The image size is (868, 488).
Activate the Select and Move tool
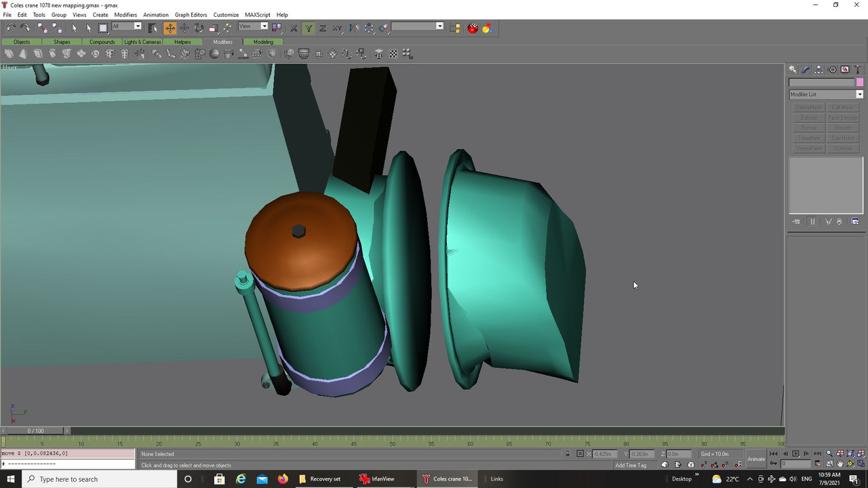[170, 28]
